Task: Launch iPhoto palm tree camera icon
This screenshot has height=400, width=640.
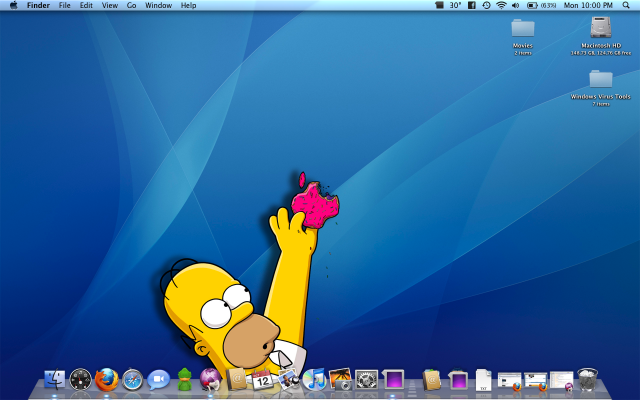Action: pos(340,379)
